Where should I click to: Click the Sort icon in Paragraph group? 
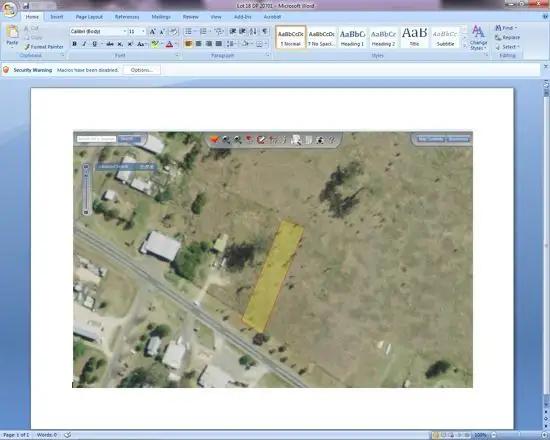point(253,32)
